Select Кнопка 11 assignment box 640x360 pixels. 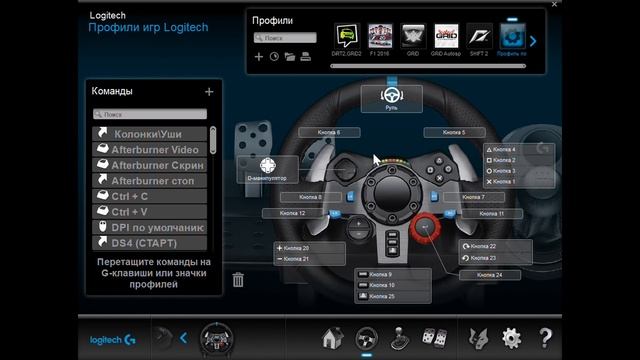pyautogui.click(x=492, y=213)
